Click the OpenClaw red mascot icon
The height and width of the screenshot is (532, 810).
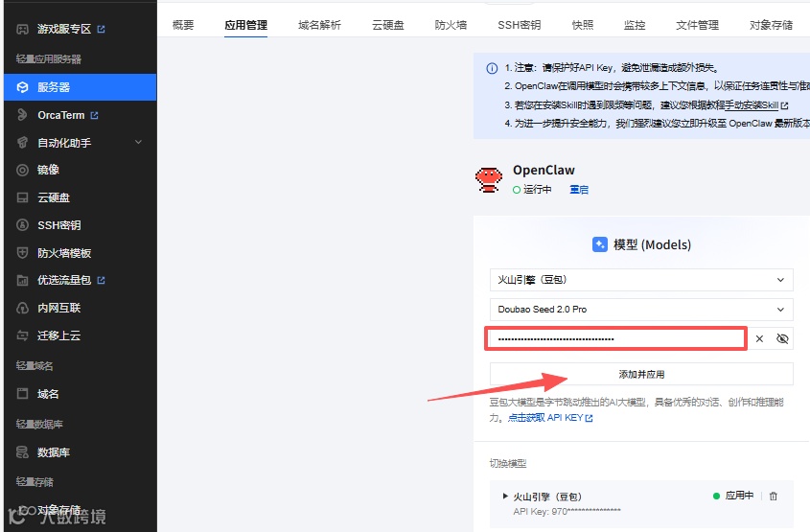tap(489, 179)
